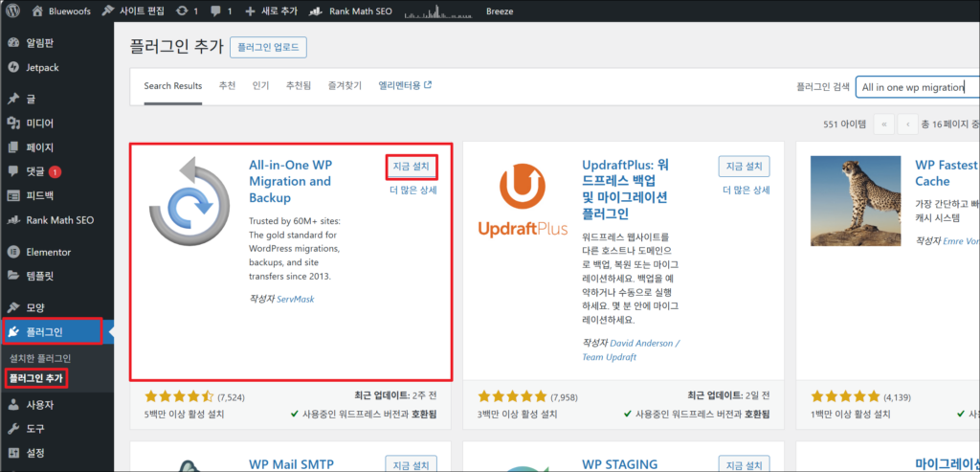Open the Bluewoofs site home link
The height and width of the screenshot is (472, 980).
click(62, 11)
